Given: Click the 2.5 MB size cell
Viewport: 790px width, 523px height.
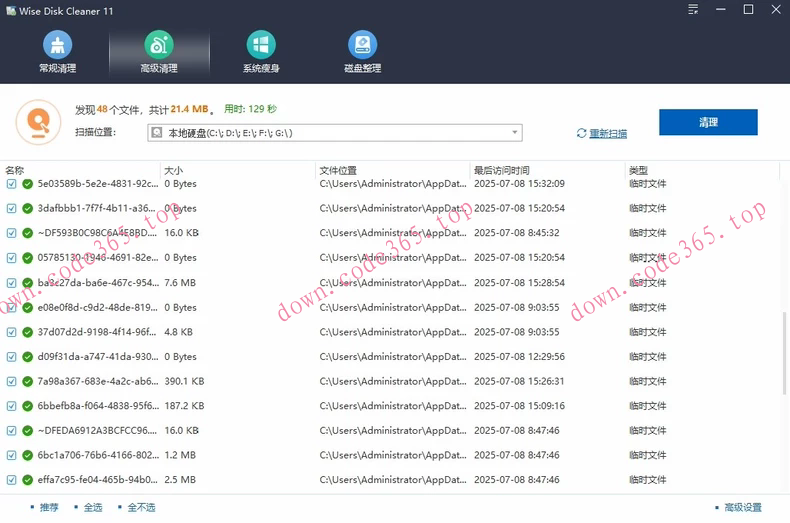Looking at the screenshot, I should click(x=180, y=480).
